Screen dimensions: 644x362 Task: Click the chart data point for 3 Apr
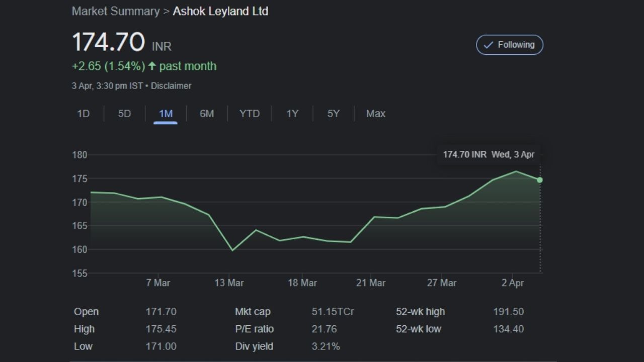pyautogui.click(x=540, y=179)
